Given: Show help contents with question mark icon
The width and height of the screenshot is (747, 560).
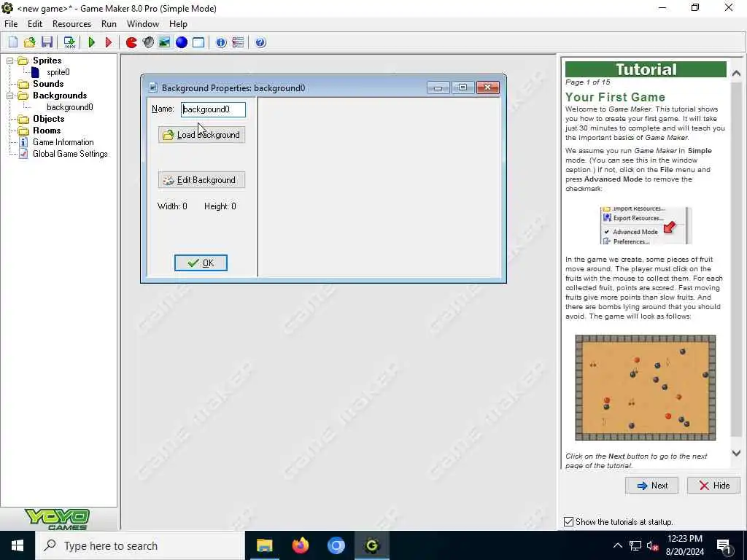Looking at the screenshot, I should point(260,42).
